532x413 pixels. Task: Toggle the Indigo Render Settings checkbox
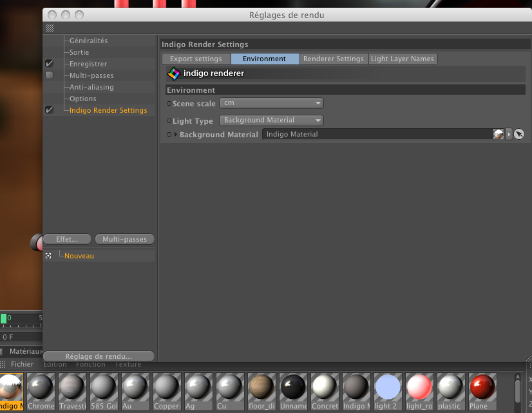pos(49,110)
